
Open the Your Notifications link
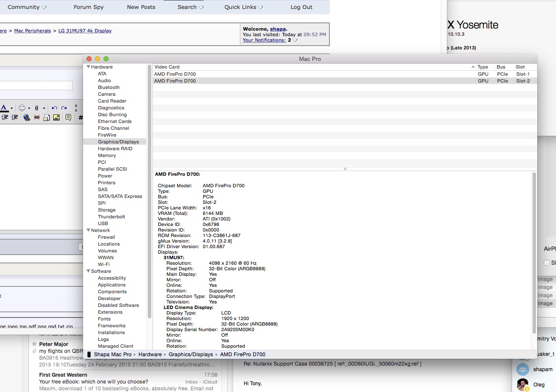point(264,40)
